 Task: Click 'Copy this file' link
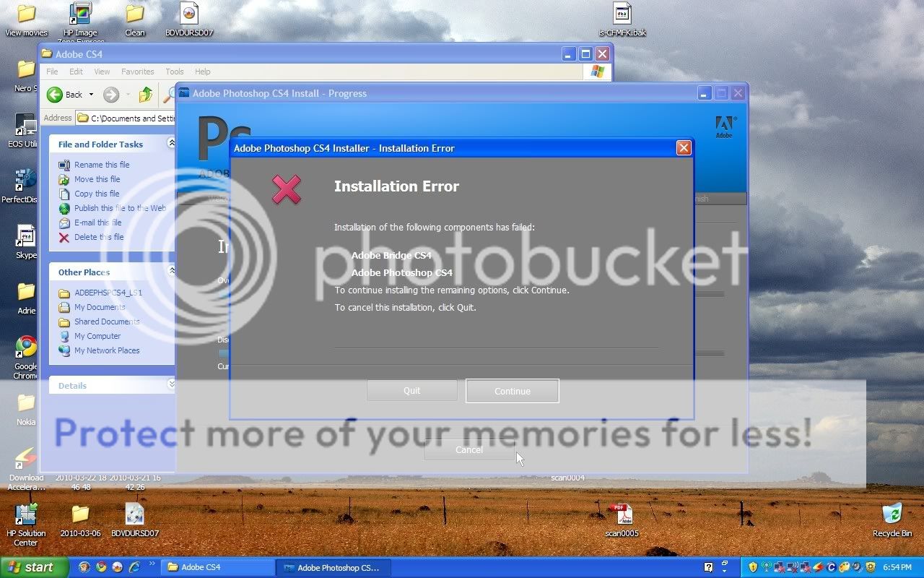(97, 194)
